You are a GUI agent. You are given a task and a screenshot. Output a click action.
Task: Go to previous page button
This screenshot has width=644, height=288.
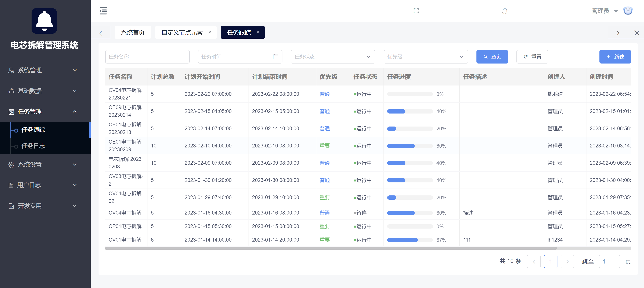pos(533,261)
